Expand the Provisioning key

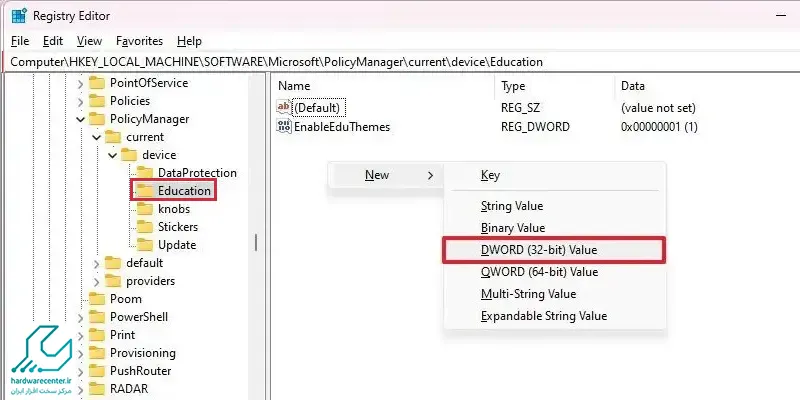pyautogui.click(x=80, y=354)
